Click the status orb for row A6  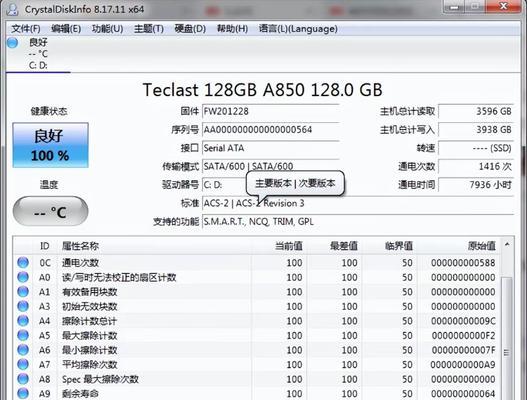(x=23, y=350)
